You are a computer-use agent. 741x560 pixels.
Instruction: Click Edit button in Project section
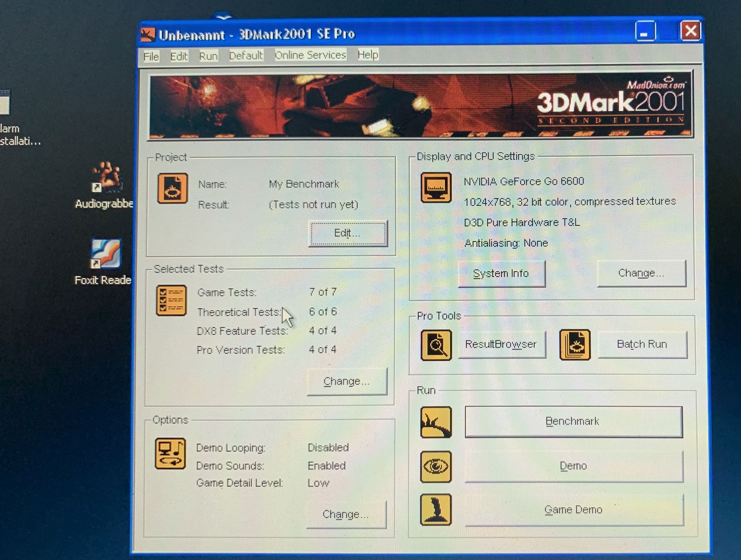tap(348, 233)
